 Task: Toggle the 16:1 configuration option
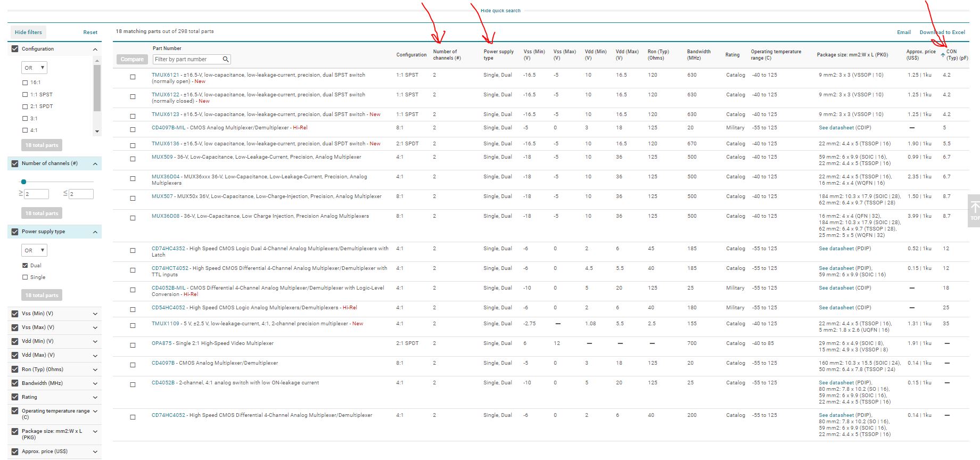(x=25, y=83)
